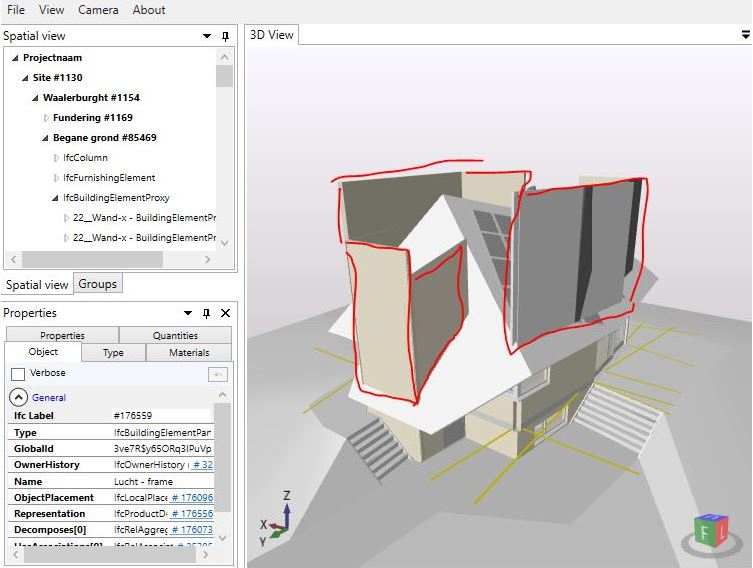Click Properties horizontal scroll right arrow
Screen dimensions: 753x568
click(x=206, y=555)
